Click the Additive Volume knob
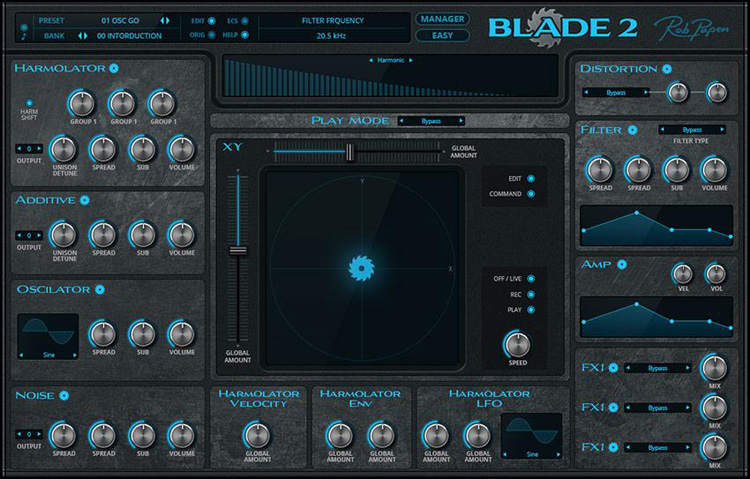This screenshot has height=479, width=750. tap(182, 235)
